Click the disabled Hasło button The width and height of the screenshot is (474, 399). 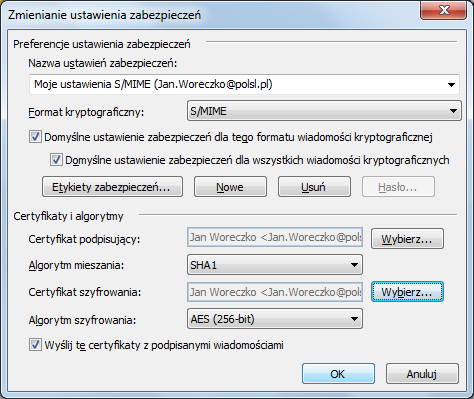click(398, 187)
